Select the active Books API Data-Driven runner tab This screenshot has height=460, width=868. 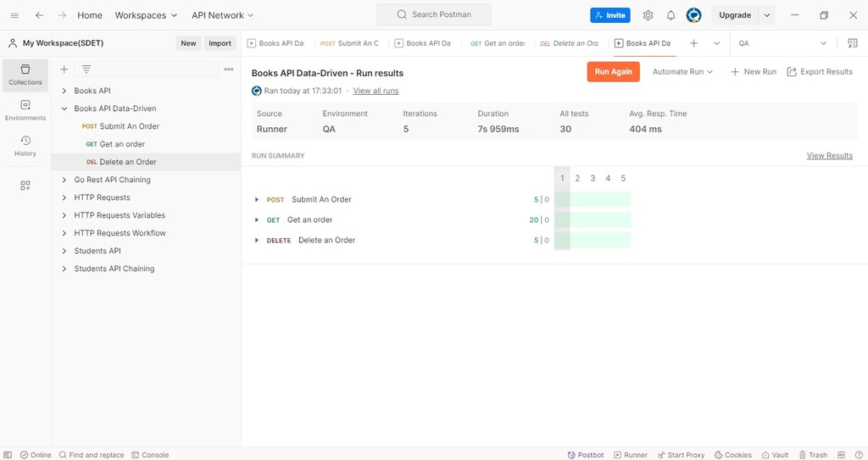point(643,43)
